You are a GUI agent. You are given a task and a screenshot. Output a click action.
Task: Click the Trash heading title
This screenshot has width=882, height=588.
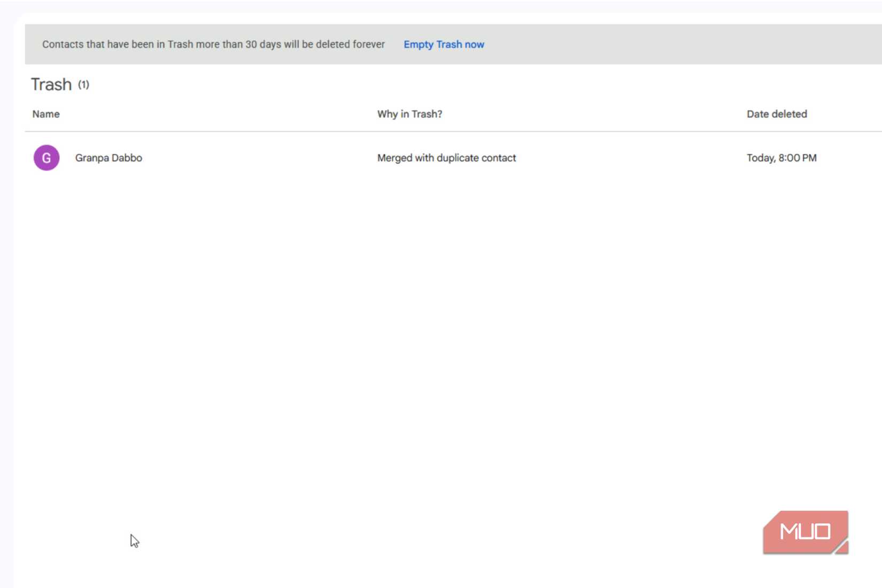(x=51, y=84)
